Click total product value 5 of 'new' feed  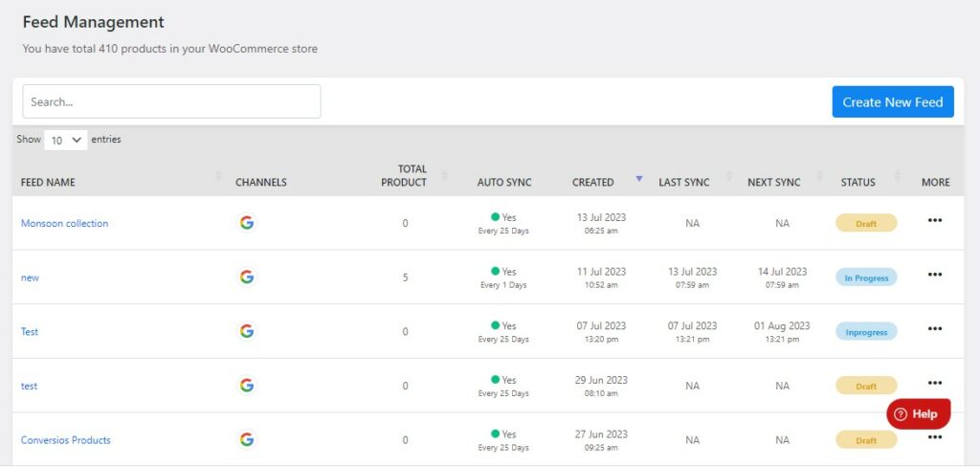[405, 278]
